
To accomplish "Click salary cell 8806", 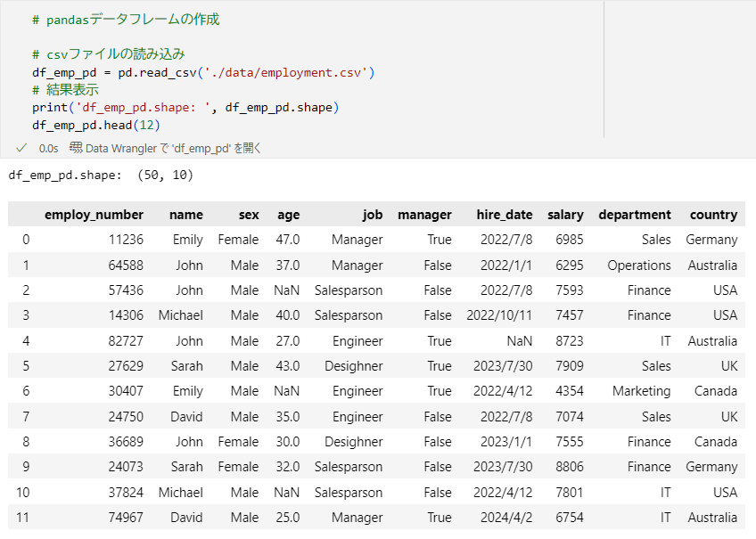I will 570,467.
